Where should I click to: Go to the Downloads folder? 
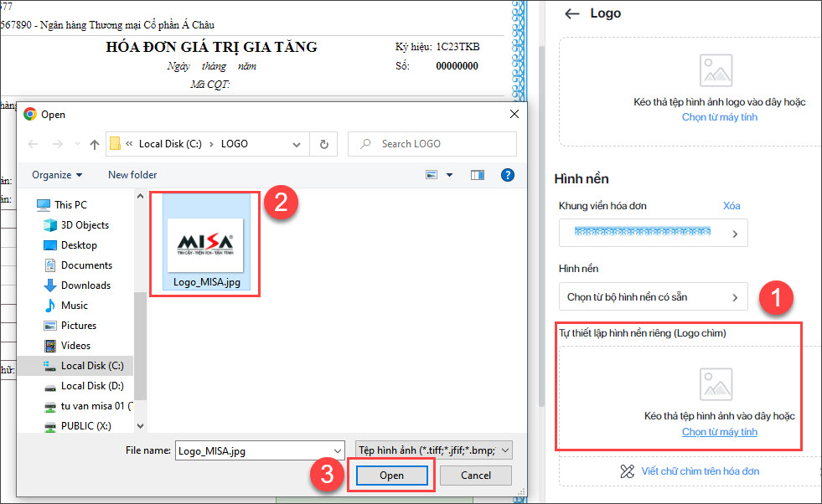point(77,285)
